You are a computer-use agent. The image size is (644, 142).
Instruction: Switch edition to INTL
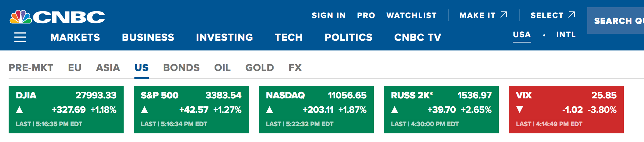[566, 35]
